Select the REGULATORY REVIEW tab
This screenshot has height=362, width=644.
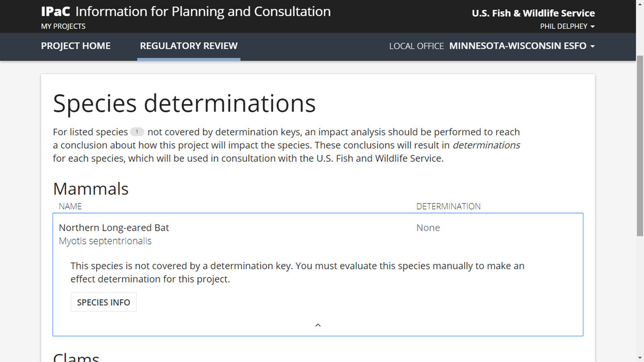tap(189, 46)
